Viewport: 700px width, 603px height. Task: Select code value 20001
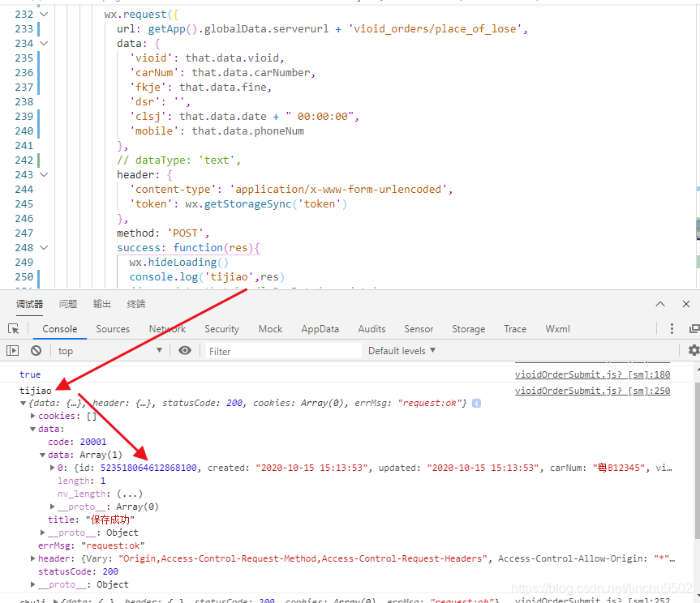coord(92,442)
